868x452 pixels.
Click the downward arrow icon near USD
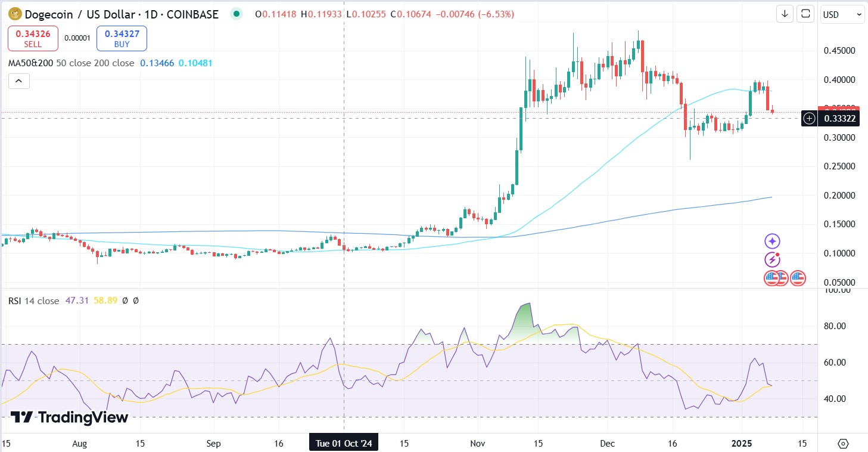pos(785,14)
